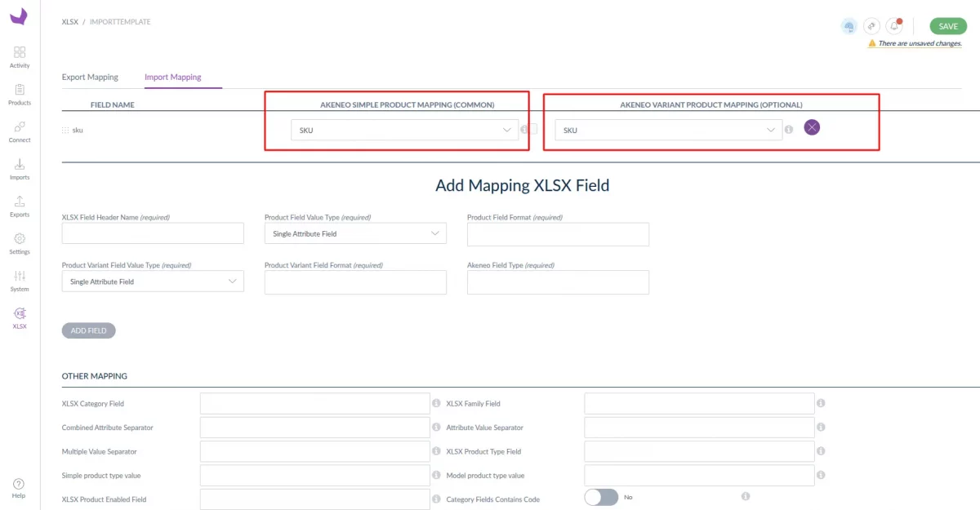980x510 pixels.
Task: Click the IMPORTTEMPLATE breadcrumb
Action: click(120, 22)
